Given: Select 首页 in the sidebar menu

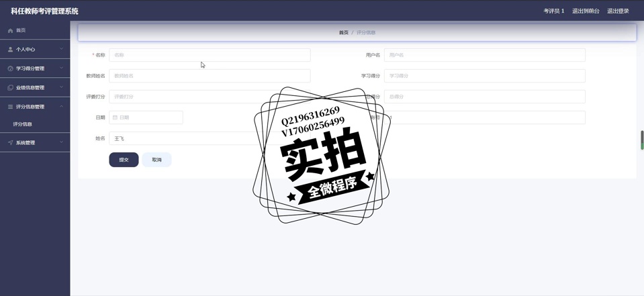Looking at the screenshot, I should (x=21, y=30).
